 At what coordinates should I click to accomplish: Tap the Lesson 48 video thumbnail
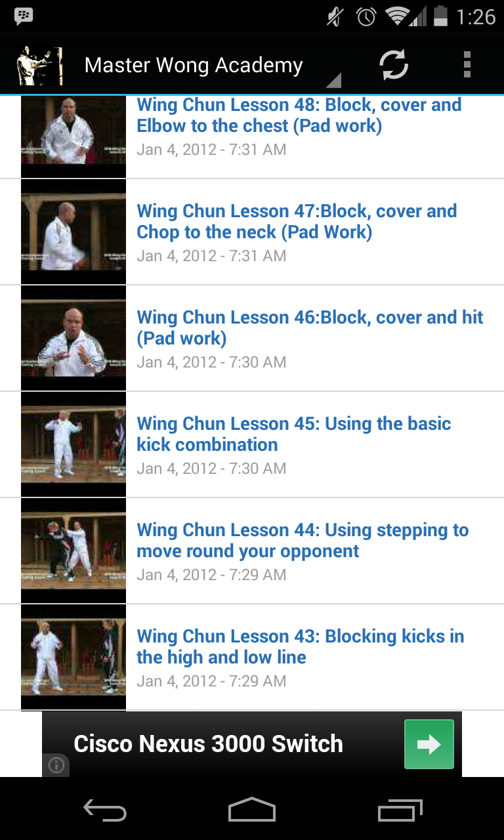pos(73,136)
